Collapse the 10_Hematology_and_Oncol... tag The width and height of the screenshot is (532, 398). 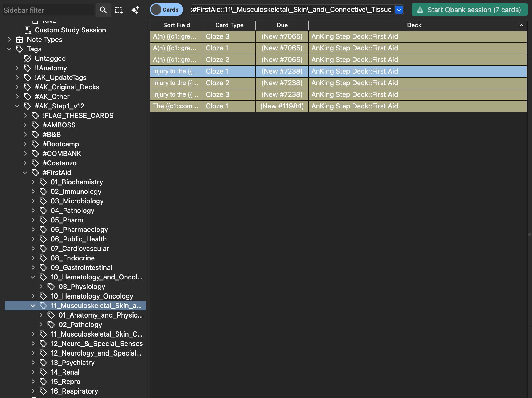pos(33,277)
